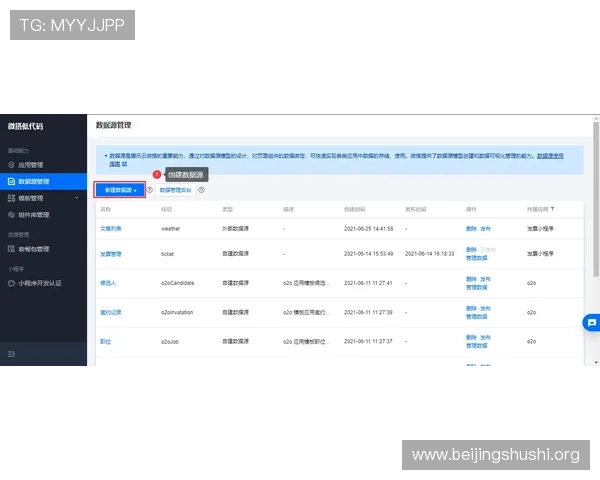
Task: Click the creation time '2021-06-11 11:27:37'
Action: click(x=368, y=341)
